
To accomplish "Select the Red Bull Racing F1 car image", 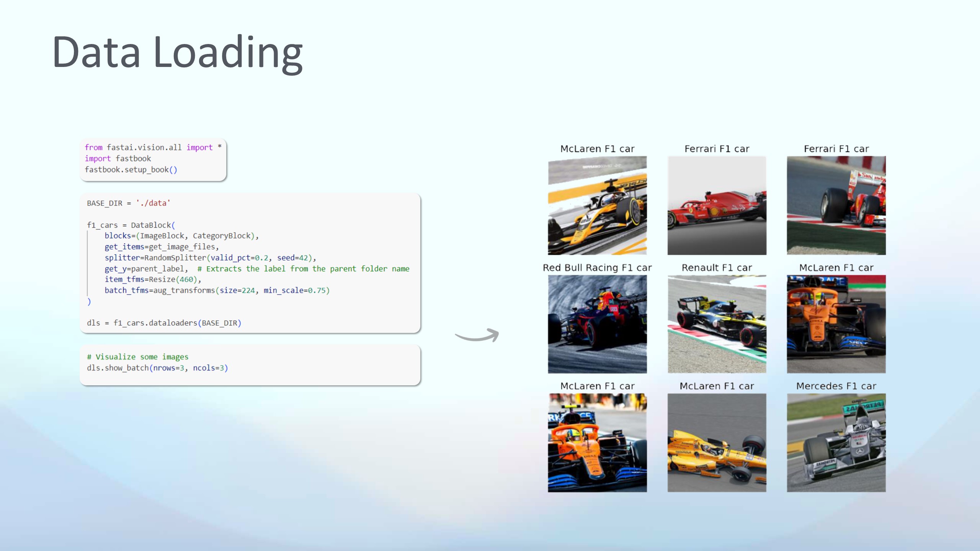I will click(x=597, y=324).
